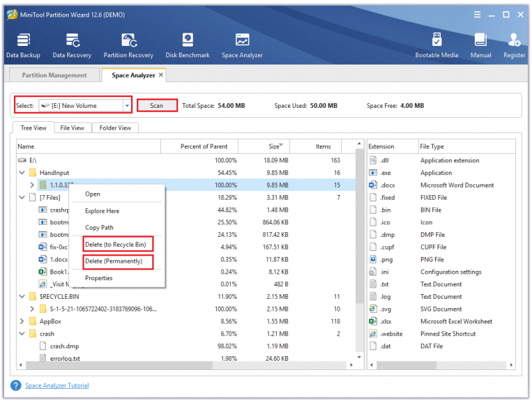Open the Space Analyzer Tutorial link
This screenshot has height=402, width=532.
point(57,385)
